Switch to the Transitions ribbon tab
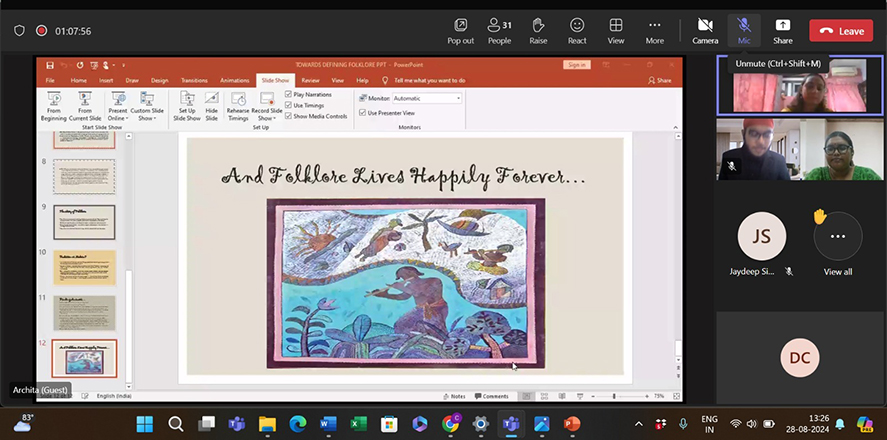Screen dimensions: 887x440 coord(194,80)
